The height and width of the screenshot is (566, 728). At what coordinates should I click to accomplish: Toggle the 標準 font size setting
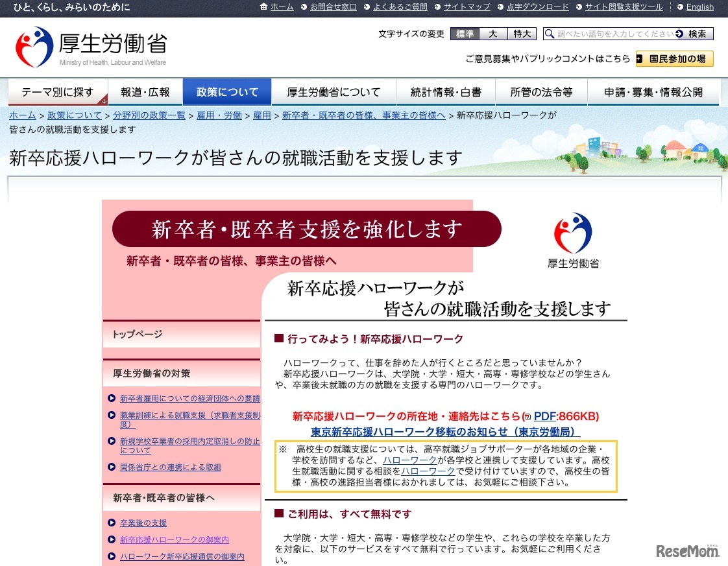click(x=464, y=33)
